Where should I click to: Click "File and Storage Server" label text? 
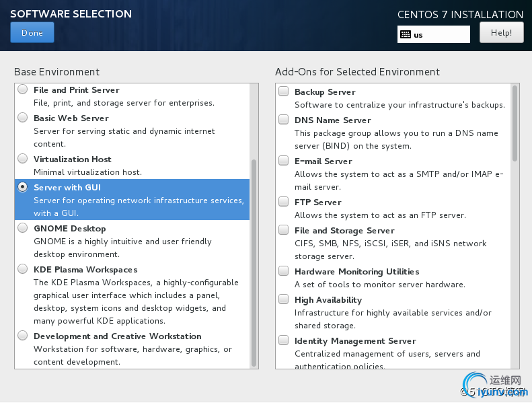click(344, 231)
